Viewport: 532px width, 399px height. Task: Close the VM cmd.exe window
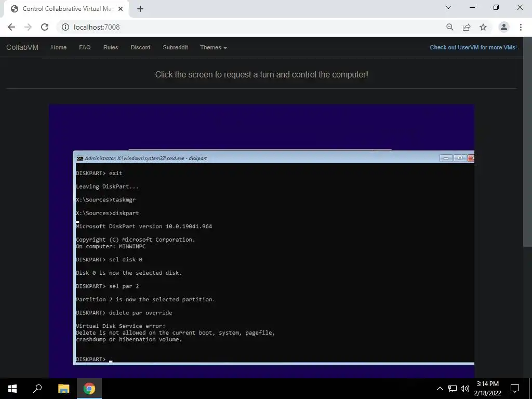point(471,158)
